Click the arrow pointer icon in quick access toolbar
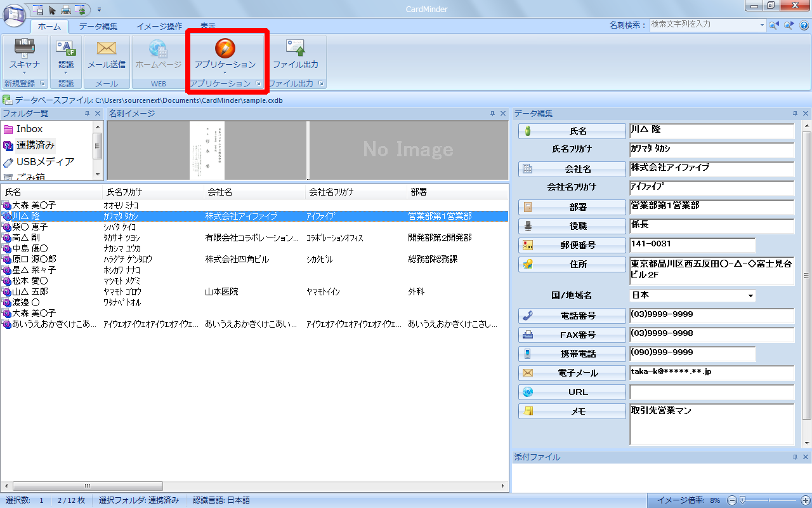The width and height of the screenshot is (812, 508). pyautogui.click(x=52, y=10)
